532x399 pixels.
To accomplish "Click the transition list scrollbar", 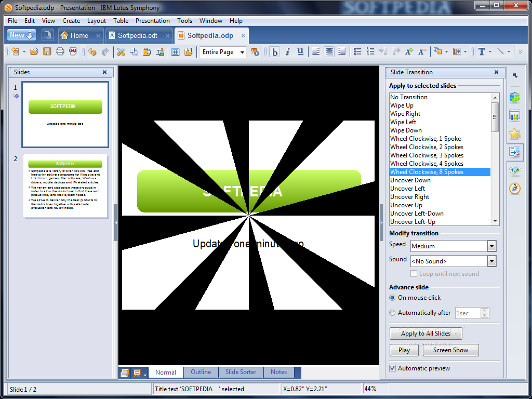I will pyautogui.click(x=495, y=117).
